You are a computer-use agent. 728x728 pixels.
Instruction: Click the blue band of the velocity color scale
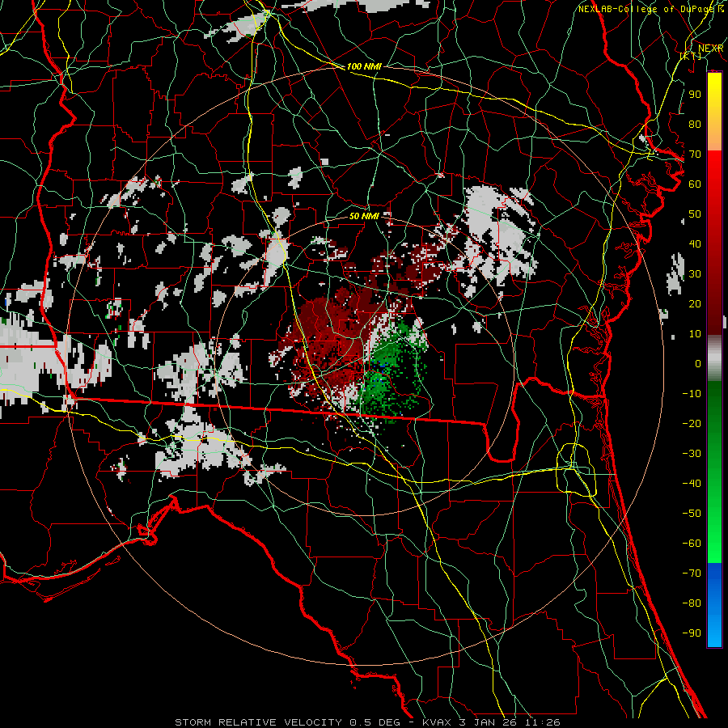[714, 603]
